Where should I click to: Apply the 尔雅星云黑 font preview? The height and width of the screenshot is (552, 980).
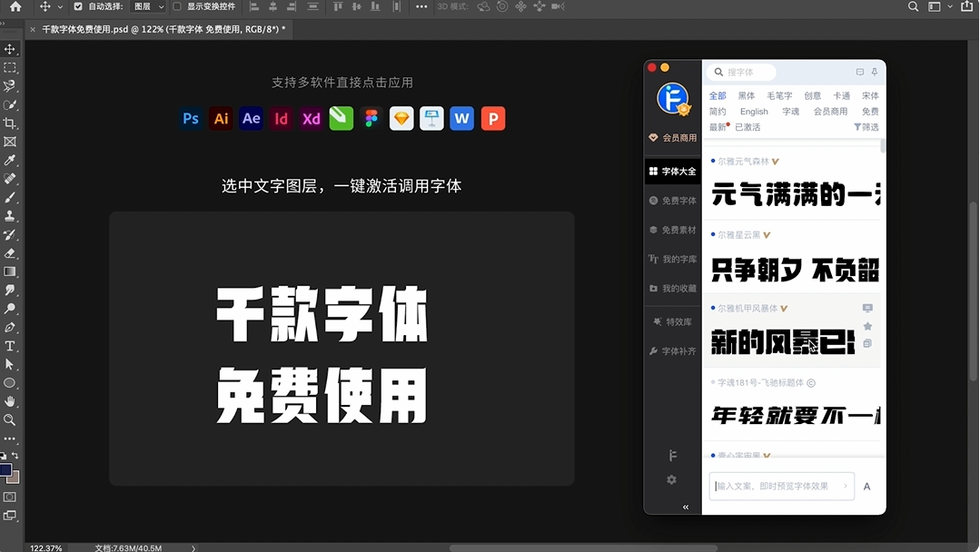click(x=795, y=269)
